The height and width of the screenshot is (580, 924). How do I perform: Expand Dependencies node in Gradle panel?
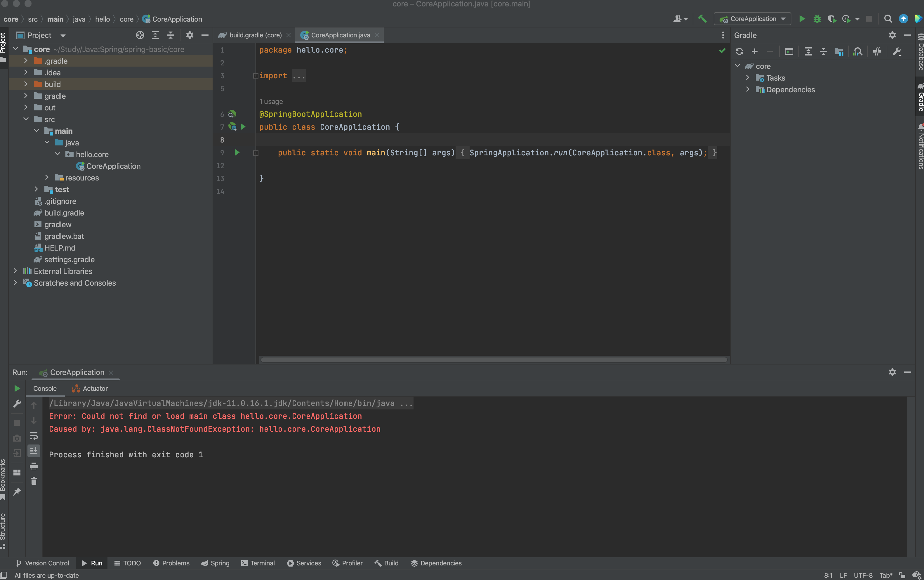click(x=748, y=89)
